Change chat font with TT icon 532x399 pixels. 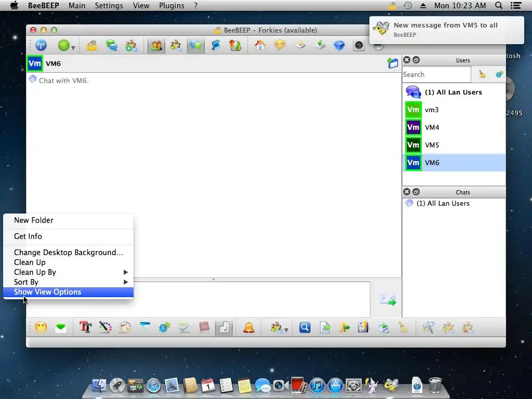(x=86, y=327)
